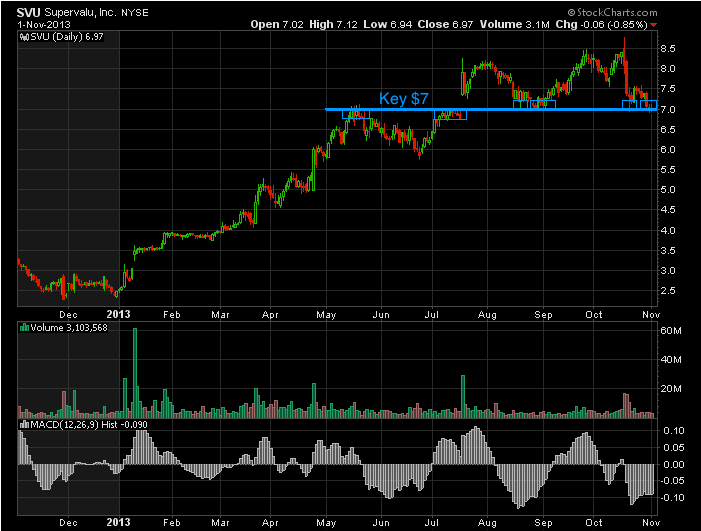Click the date 1-Nov-2013
Screen dimensions: 701x531
[x=44, y=25]
